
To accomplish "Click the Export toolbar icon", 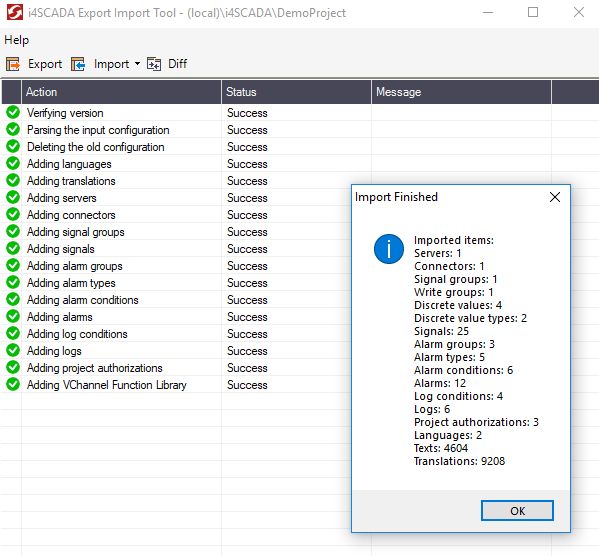I will pos(13,64).
